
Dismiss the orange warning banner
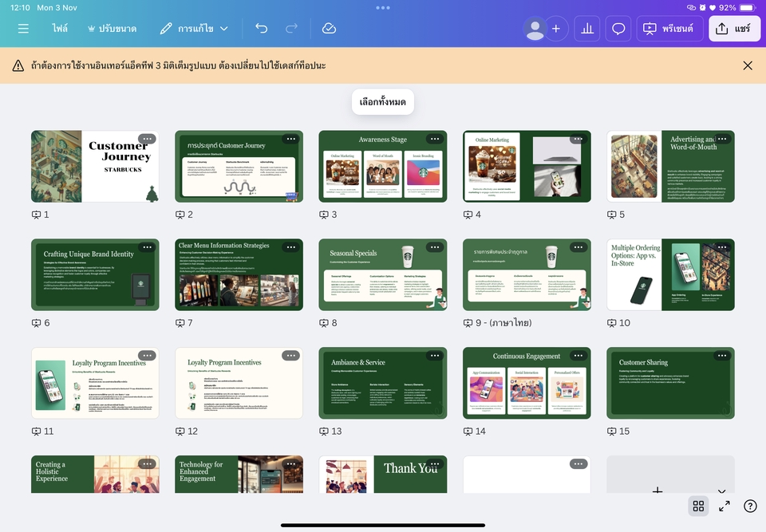[x=748, y=65]
